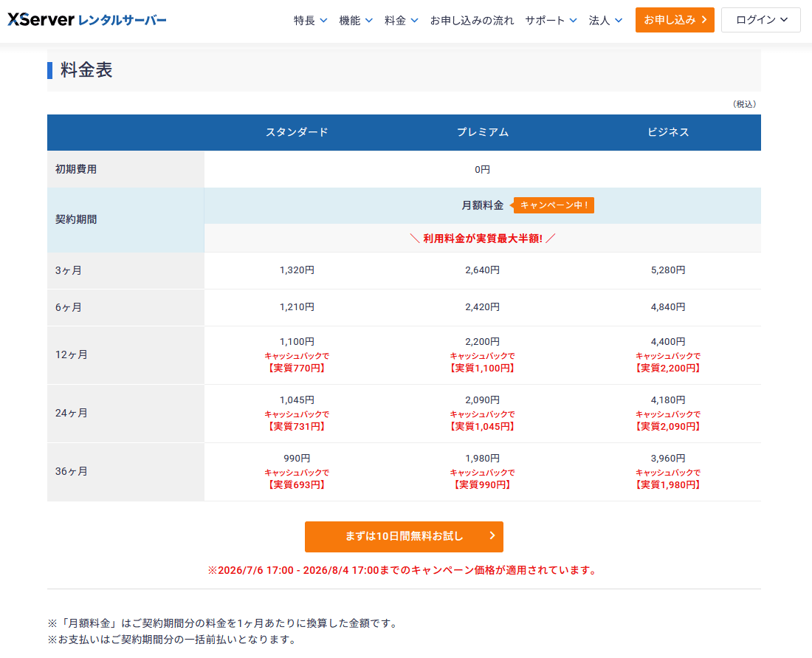Click the 【実質2,090円】 cashback text
812x658 pixels.
[x=668, y=426]
